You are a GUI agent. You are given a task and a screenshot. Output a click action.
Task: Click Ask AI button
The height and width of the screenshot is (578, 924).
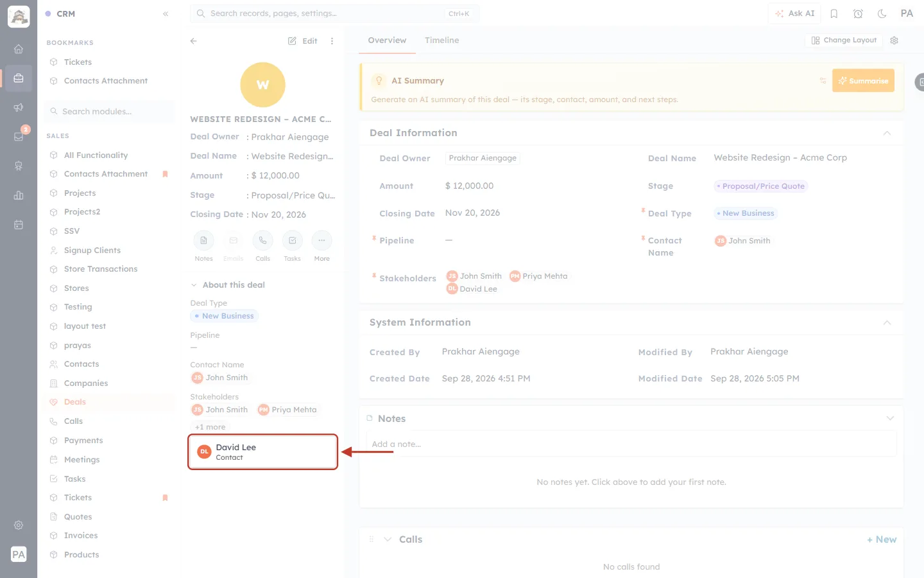point(794,13)
